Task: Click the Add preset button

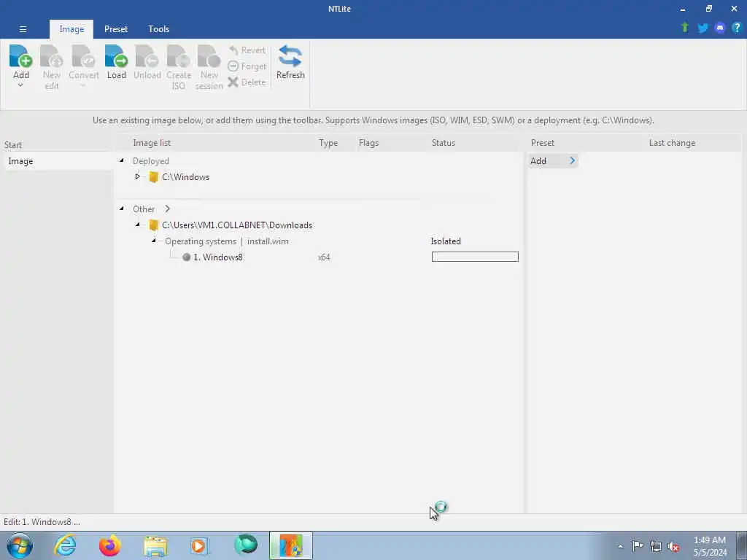Action: coord(553,161)
